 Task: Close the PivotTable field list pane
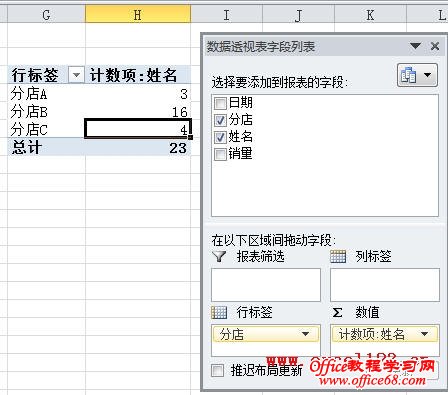(435, 46)
